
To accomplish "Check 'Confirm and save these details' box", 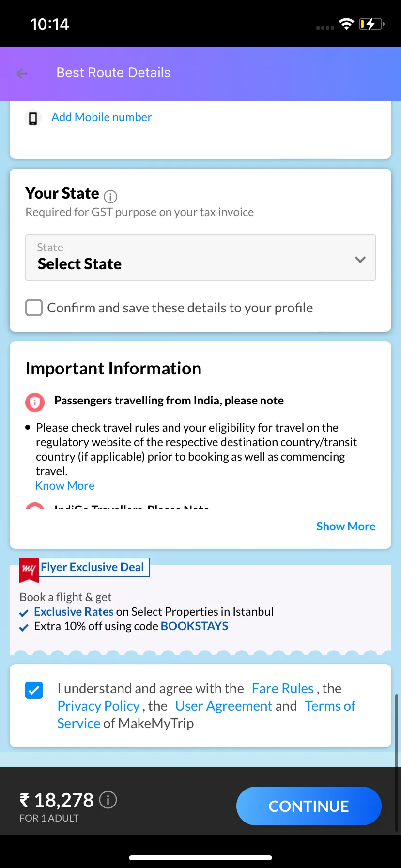I will 34,308.
